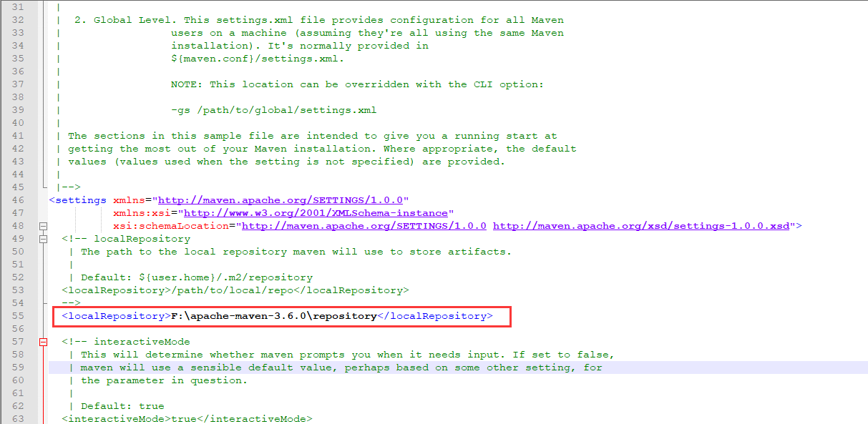Image resolution: width=868 pixels, height=424 pixels.
Task: Click 'The sections in this sample file' line
Action: [313, 136]
